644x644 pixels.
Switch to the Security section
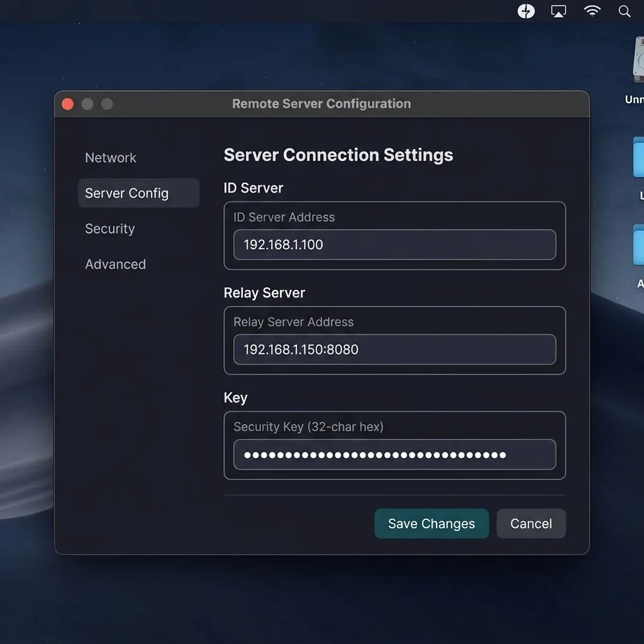pyautogui.click(x=109, y=229)
